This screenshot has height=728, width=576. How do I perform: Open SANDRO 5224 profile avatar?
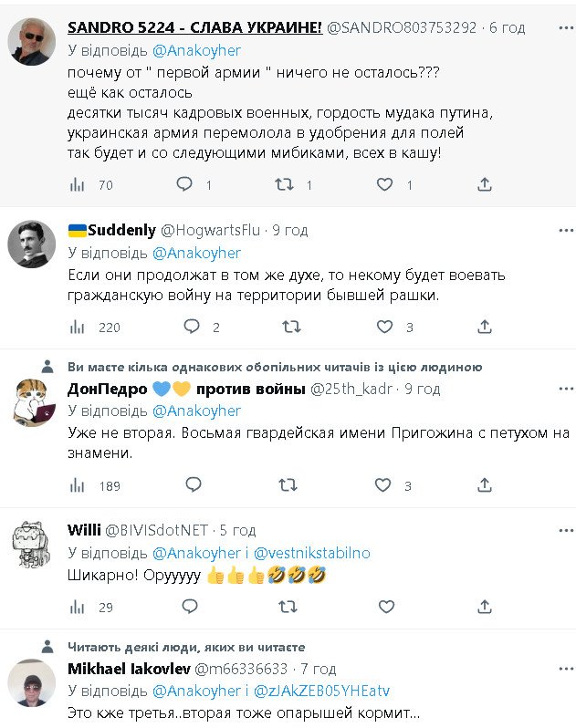(32, 42)
